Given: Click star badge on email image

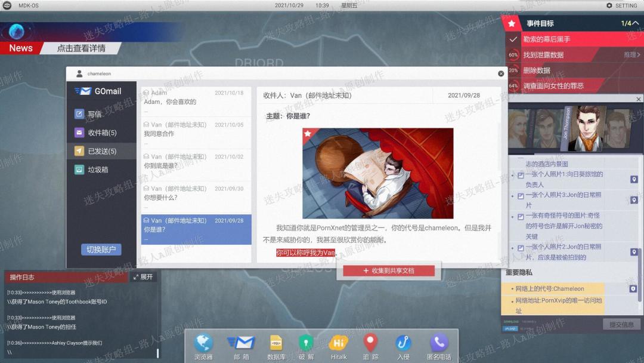Looking at the screenshot, I should pyautogui.click(x=308, y=133).
